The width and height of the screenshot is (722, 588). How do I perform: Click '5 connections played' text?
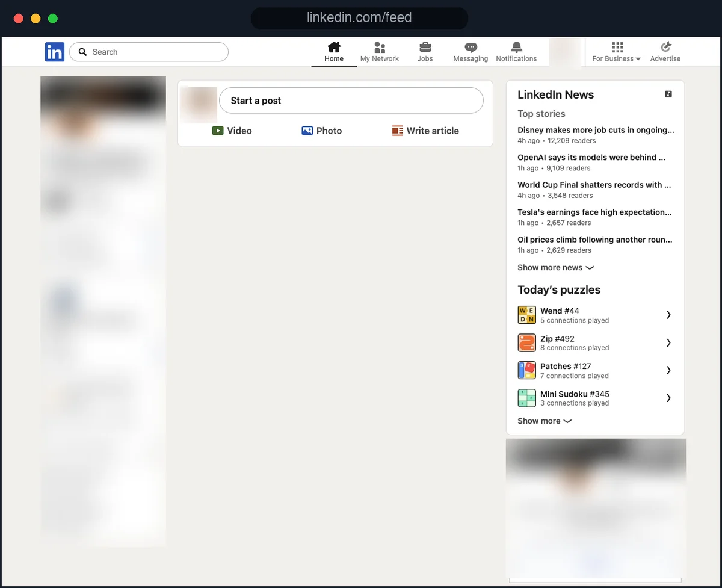tap(575, 321)
